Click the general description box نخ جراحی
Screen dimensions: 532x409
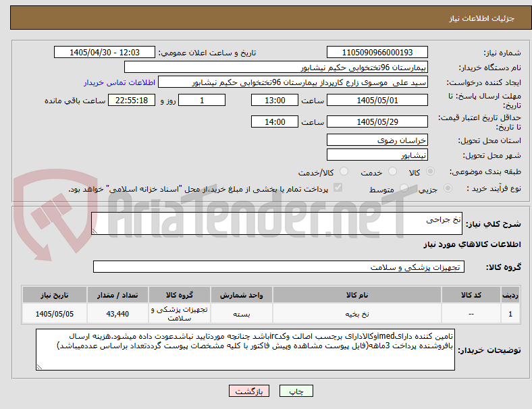point(277,223)
